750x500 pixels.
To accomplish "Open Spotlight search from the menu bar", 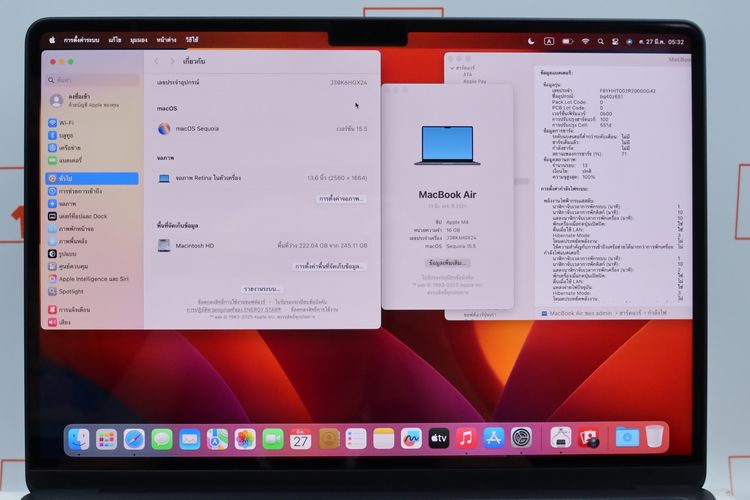I will tap(600, 42).
